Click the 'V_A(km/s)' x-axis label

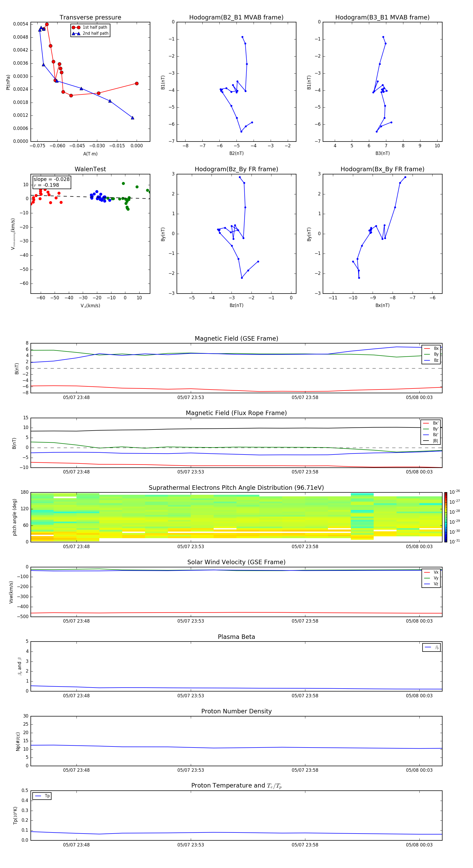tap(90, 306)
